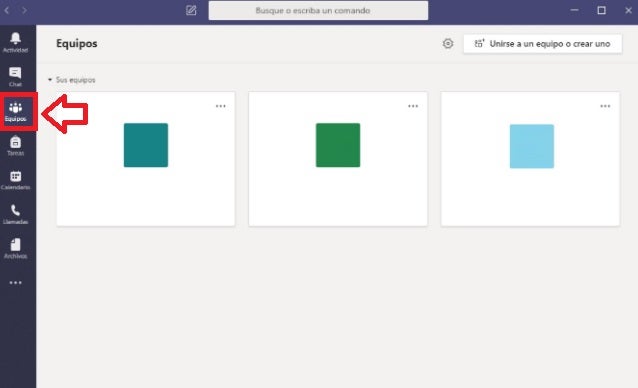This screenshot has width=638, height=388.
Task: Go forward with the right arrow
Action: (24, 11)
